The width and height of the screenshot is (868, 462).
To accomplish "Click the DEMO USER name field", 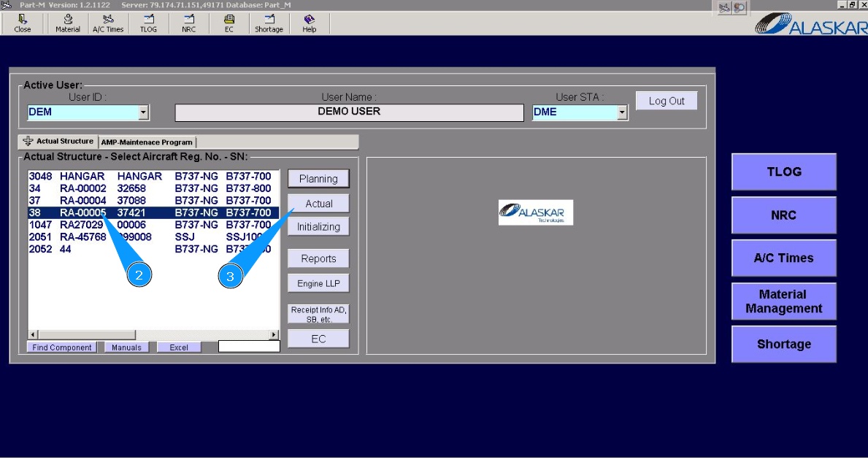I will 349,112.
